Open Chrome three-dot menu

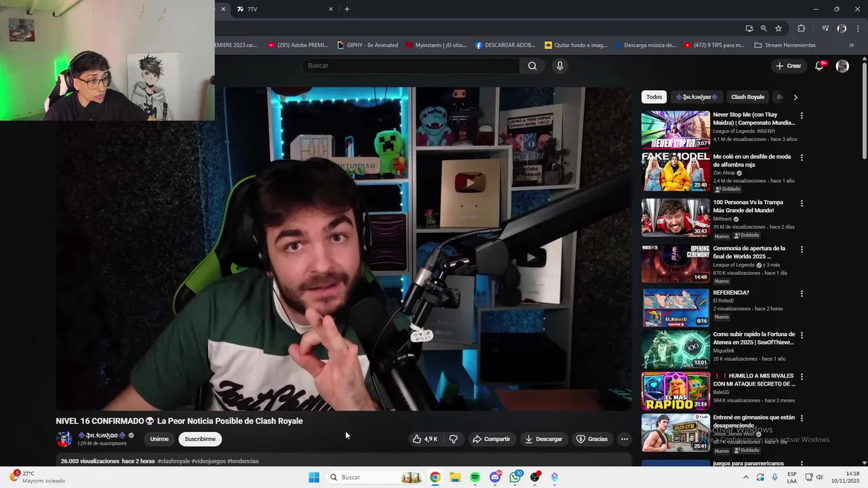(x=859, y=28)
